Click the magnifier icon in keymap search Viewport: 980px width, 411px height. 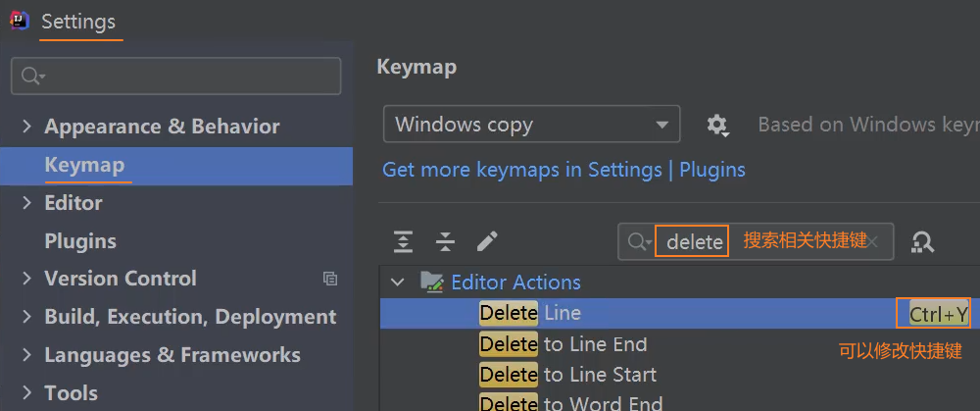point(638,241)
